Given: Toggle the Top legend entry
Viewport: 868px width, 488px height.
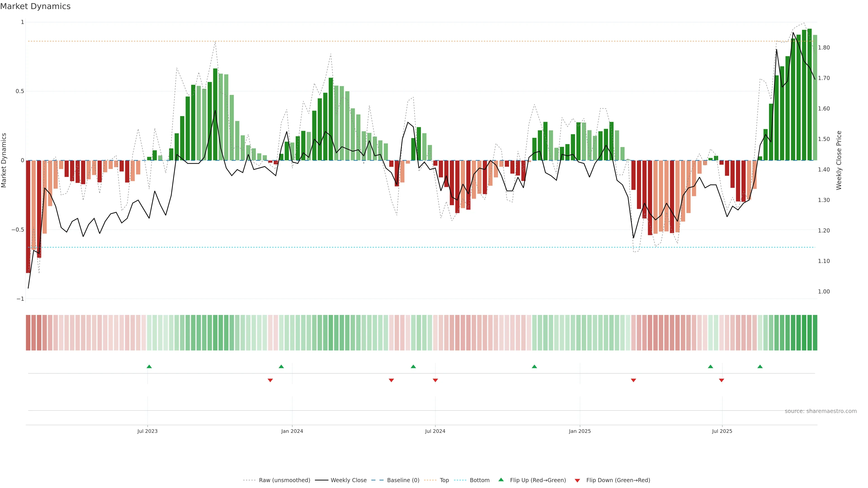Looking at the screenshot, I should [x=444, y=480].
